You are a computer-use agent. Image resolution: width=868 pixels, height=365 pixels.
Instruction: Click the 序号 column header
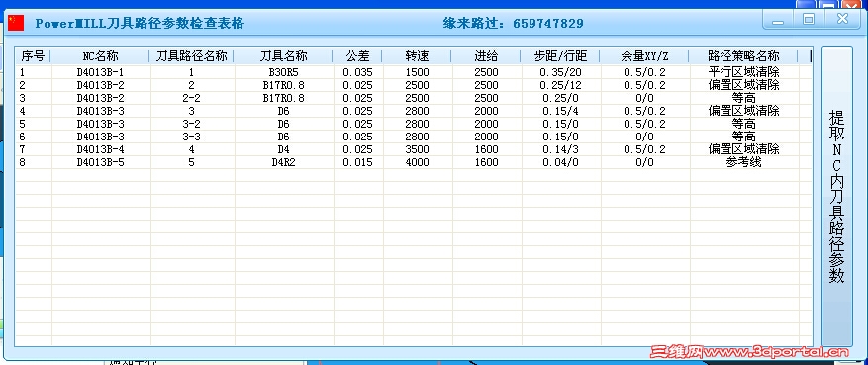(33, 55)
